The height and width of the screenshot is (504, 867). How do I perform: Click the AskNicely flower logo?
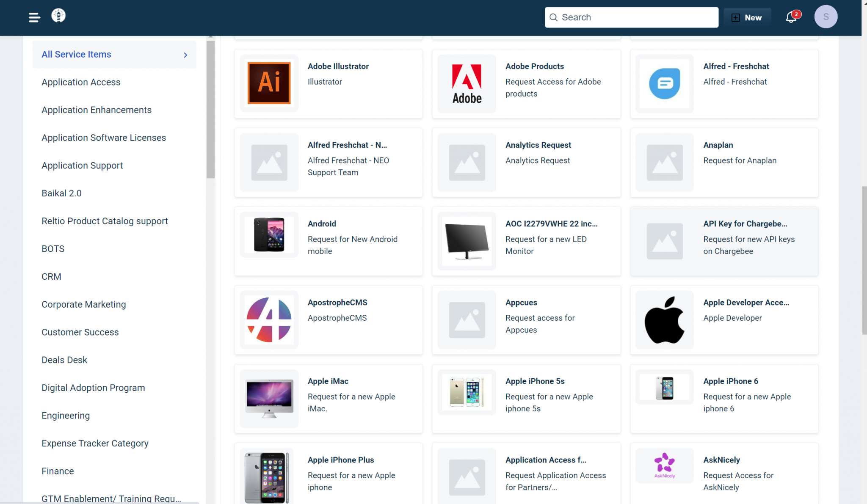(x=664, y=465)
